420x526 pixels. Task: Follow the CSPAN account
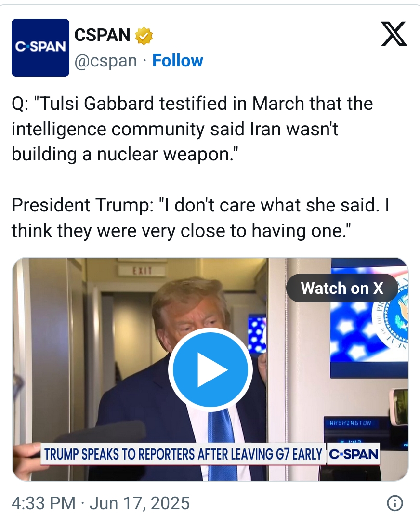coord(177,61)
